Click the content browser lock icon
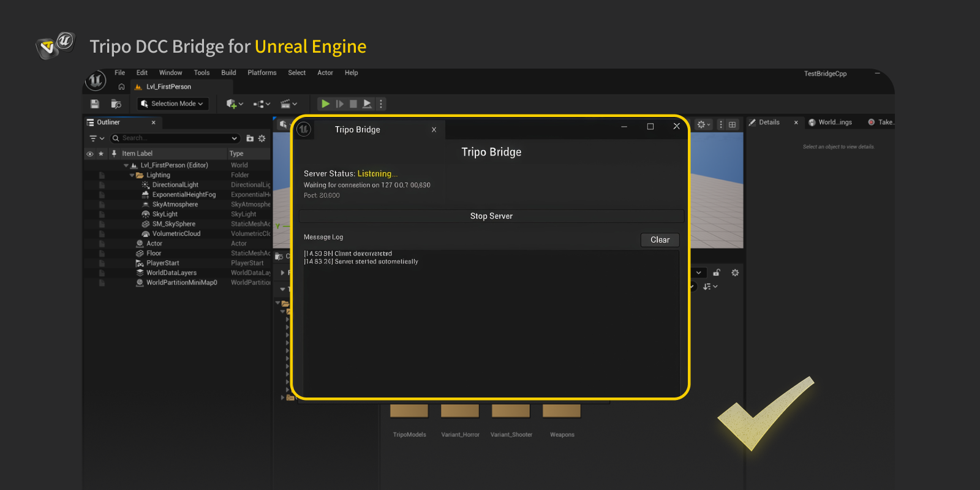This screenshot has width=980, height=490. pyautogui.click(x=717, y=273)
